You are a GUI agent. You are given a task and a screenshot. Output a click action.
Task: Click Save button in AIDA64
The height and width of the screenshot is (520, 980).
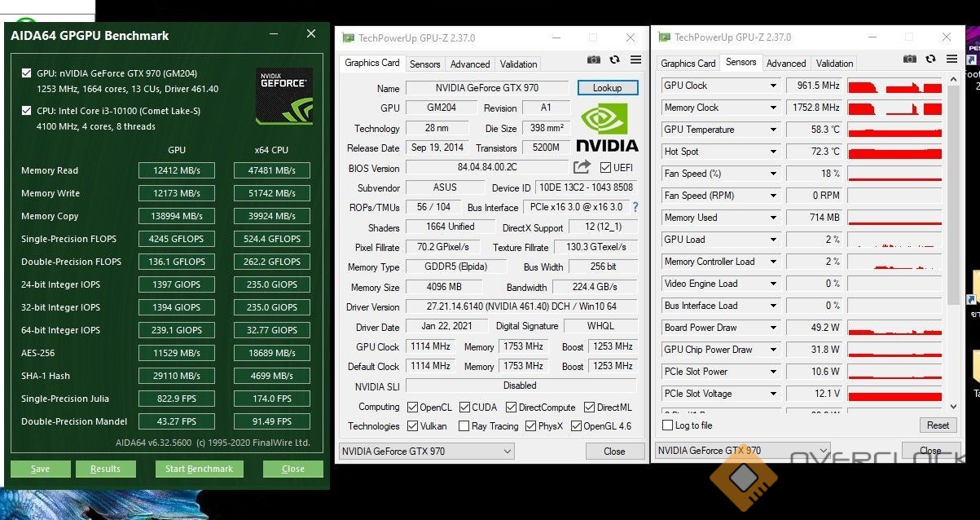[x=40, y=469]
